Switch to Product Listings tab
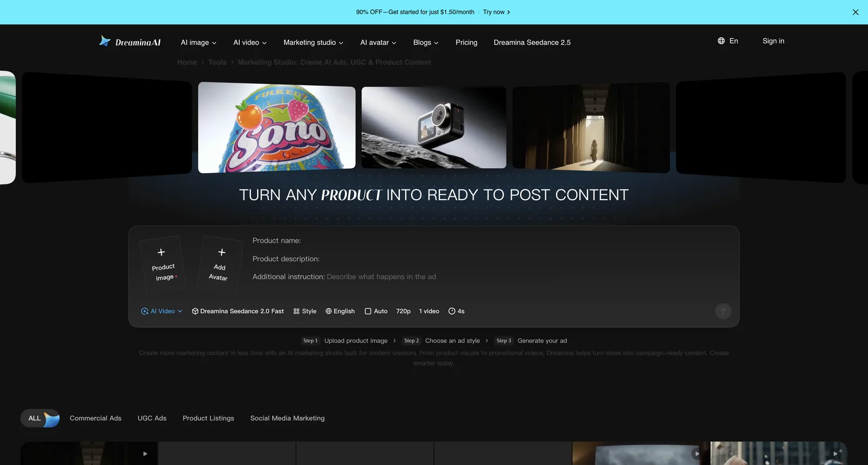 click(208, 418)
